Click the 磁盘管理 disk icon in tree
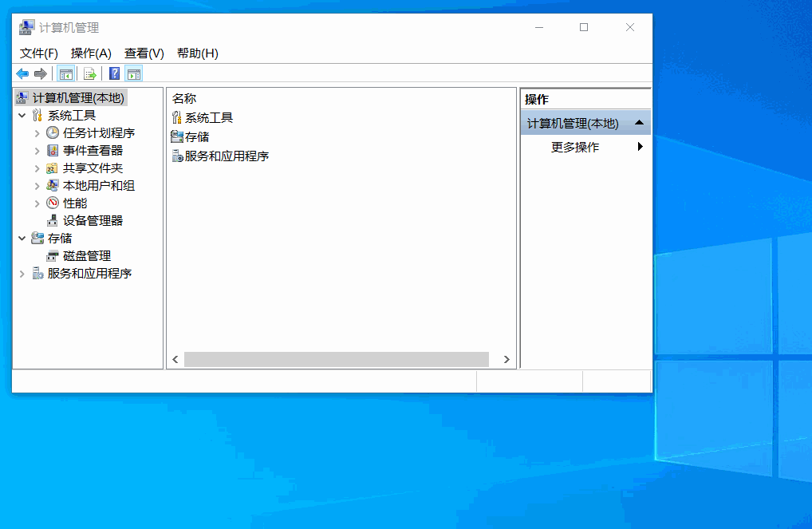This screenshot has width=812, height=529. point(53,255)
